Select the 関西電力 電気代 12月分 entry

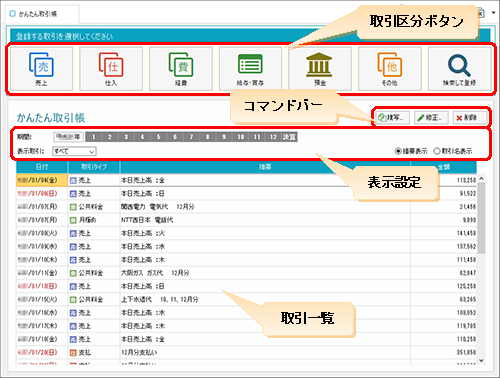pos(158,207)
